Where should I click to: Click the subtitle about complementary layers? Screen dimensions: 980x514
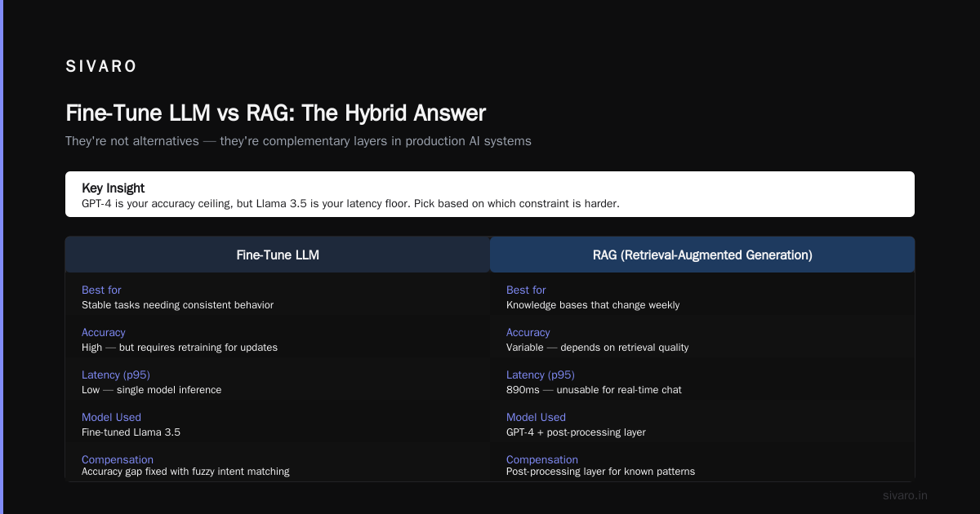[298, 141]
